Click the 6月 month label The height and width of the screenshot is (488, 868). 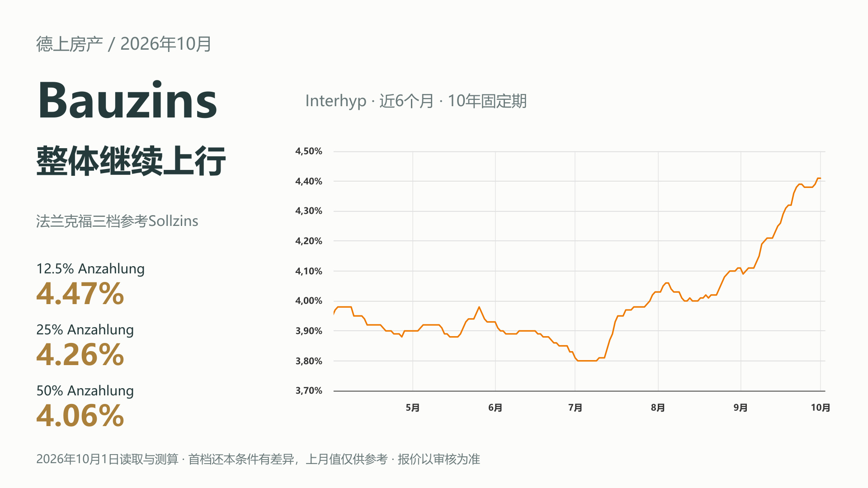pyautogui.click(x=495, y=408)
